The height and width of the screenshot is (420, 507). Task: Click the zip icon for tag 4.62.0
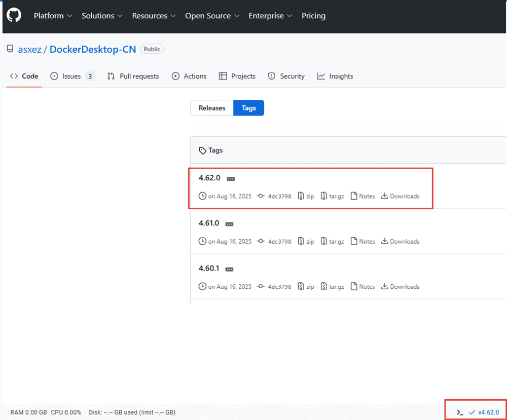pos(301,196)
